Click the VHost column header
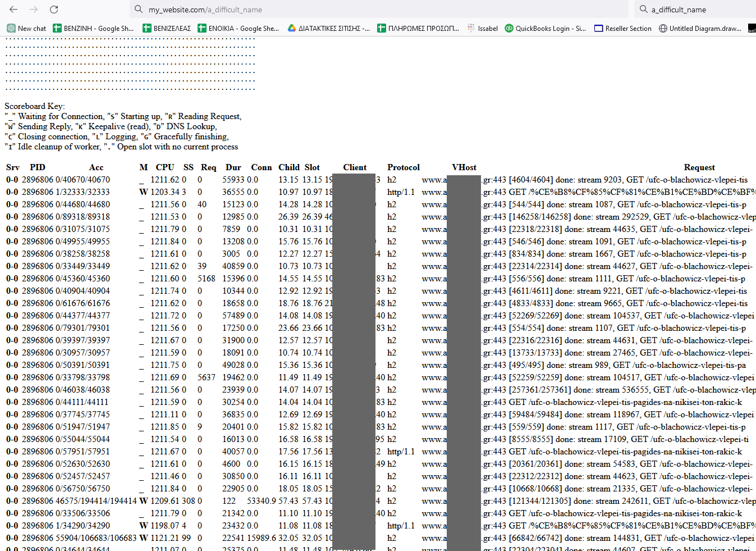This screenshot has height=551, width=756. click(464, 167)
